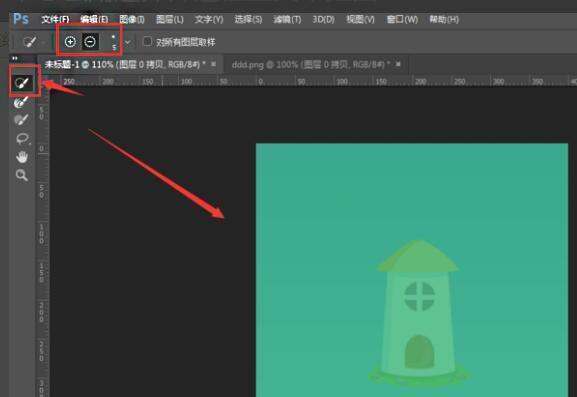Open the 编辑(E) menu
This screenshot has height=397, width=577.
(x=94, y=19)
